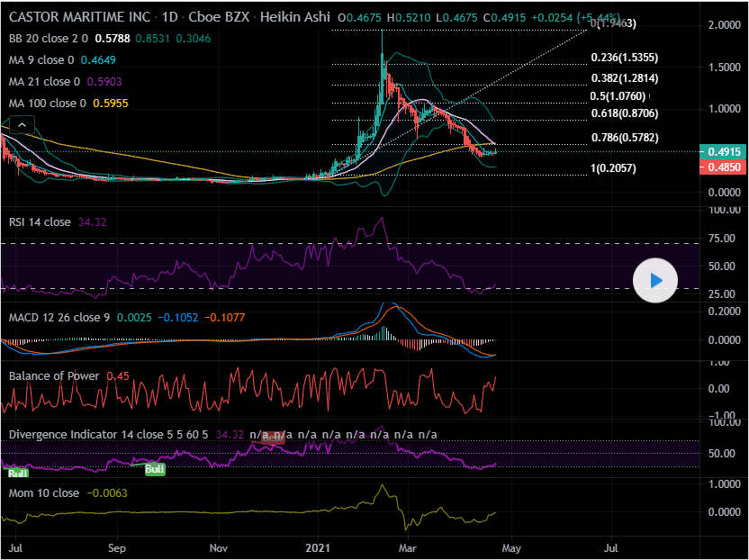Click the blue play button
The image size is (749, 560).
[656, 281]
